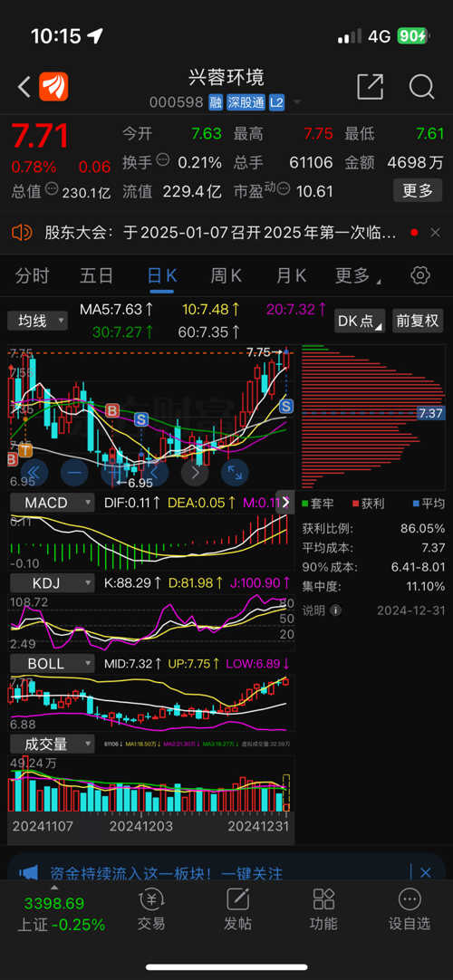The image size is (453, 980).
Task: Toggle the 平均 legend entry
Action: coord(428,503)
